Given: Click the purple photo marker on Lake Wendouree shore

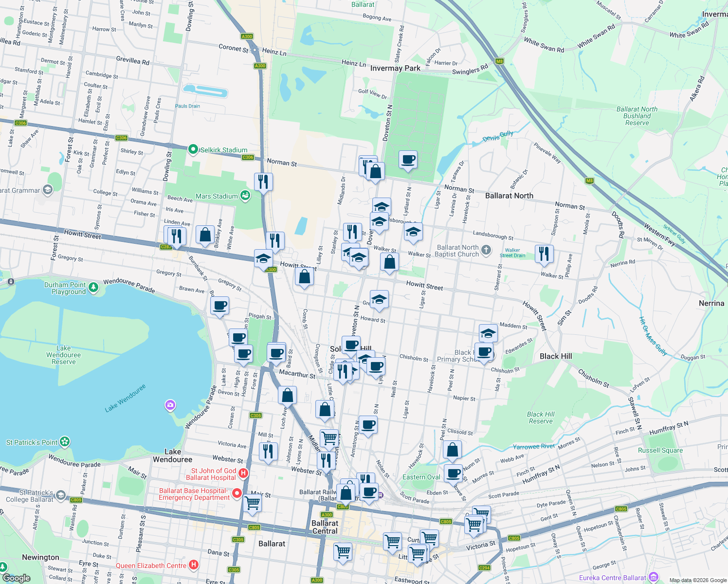Looking at the screenshot, I should pyautogui.click(x=170, y=405).
